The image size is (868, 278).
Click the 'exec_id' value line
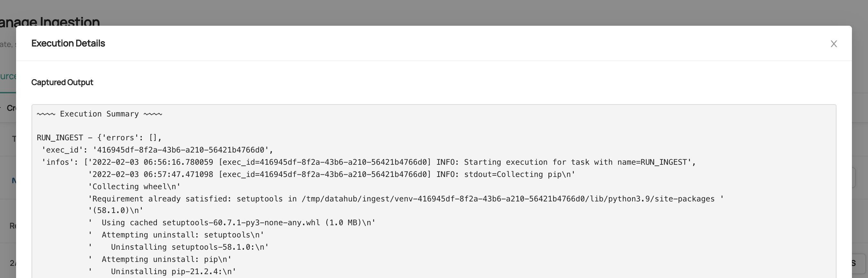coord(157,150)
